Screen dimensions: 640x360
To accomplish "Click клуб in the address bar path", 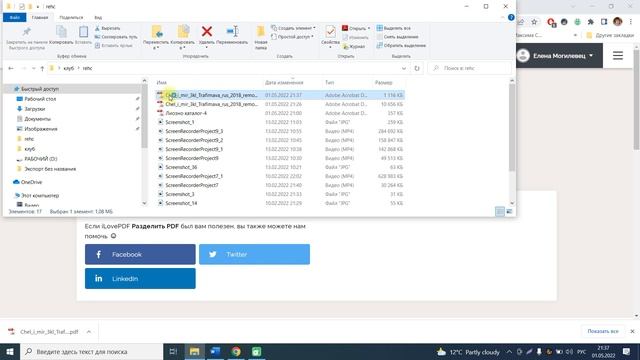I will pyautogui.click(x=69, y=68).
